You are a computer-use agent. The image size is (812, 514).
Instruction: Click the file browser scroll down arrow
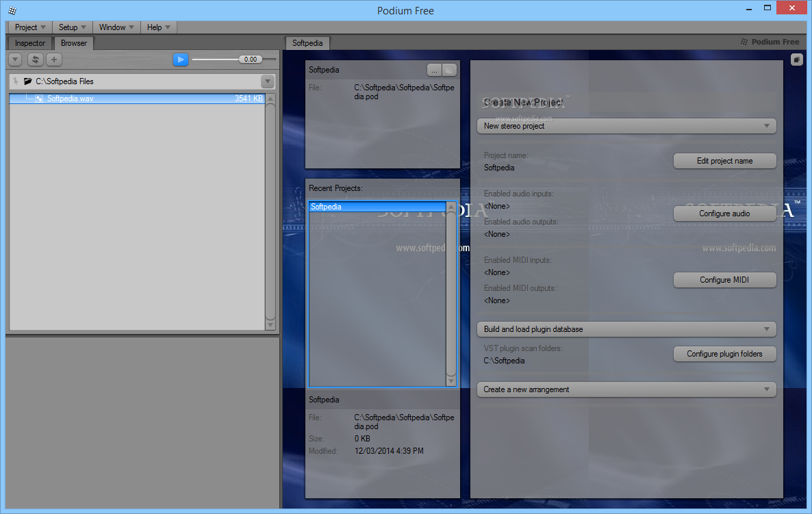tap(270, 325)
